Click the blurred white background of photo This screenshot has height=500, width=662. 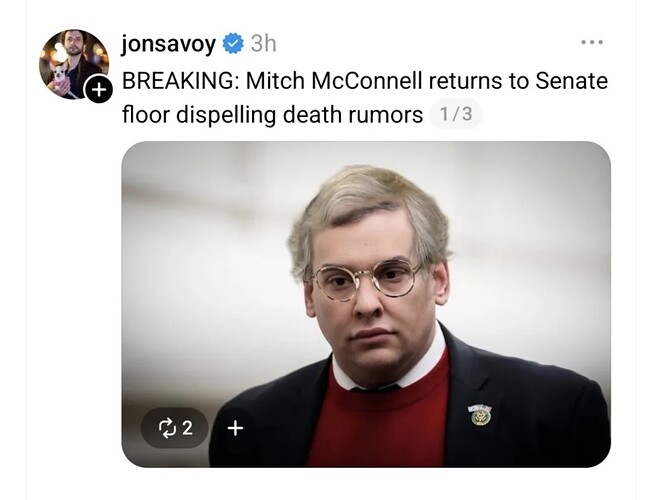coord(203,253)
